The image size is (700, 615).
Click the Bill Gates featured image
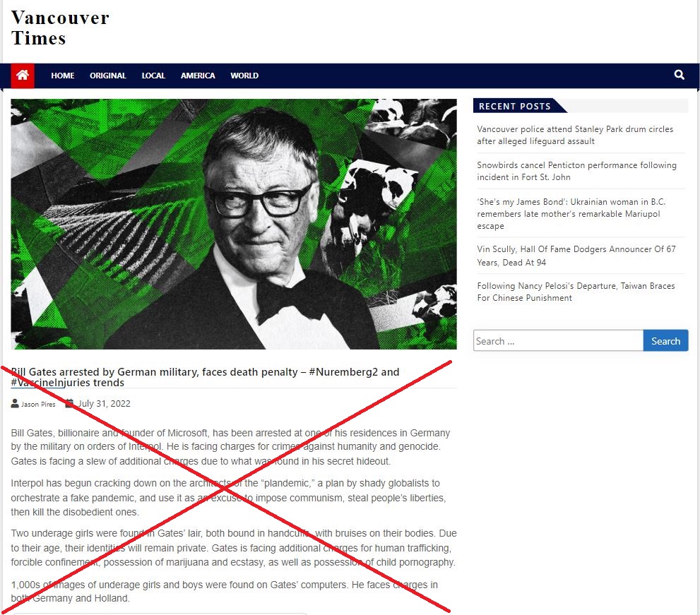coord(234,224)
